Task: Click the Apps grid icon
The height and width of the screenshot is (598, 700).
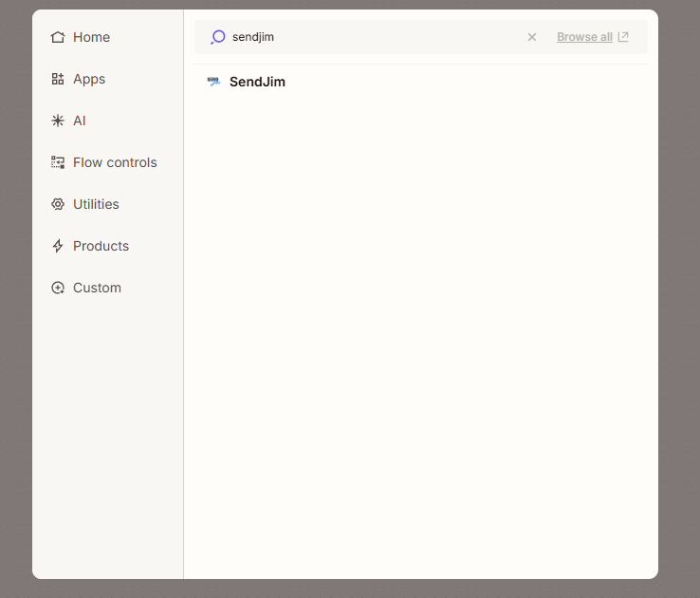Action: tap(58, 79)
